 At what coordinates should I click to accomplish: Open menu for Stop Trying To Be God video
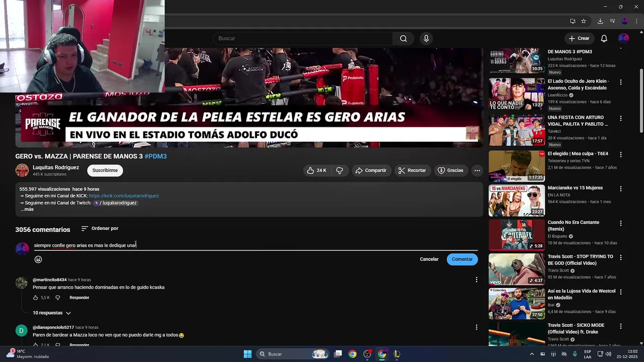coord(620,257)
